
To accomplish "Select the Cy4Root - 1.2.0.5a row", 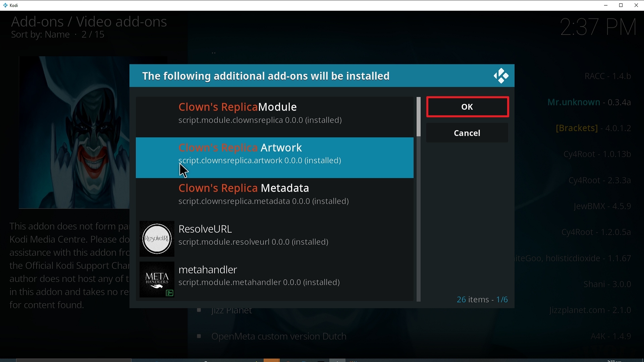I will tap(596, 232).
